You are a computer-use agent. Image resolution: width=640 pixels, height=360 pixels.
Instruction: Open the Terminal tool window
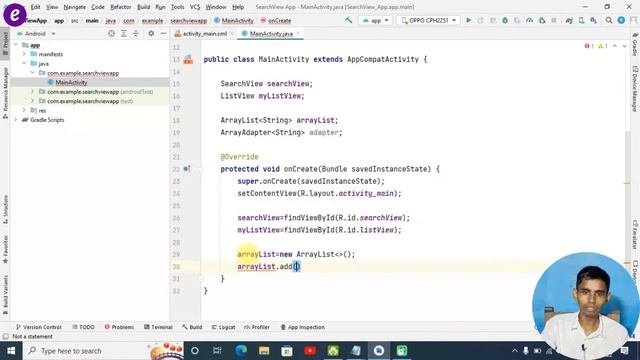point(158,327)
